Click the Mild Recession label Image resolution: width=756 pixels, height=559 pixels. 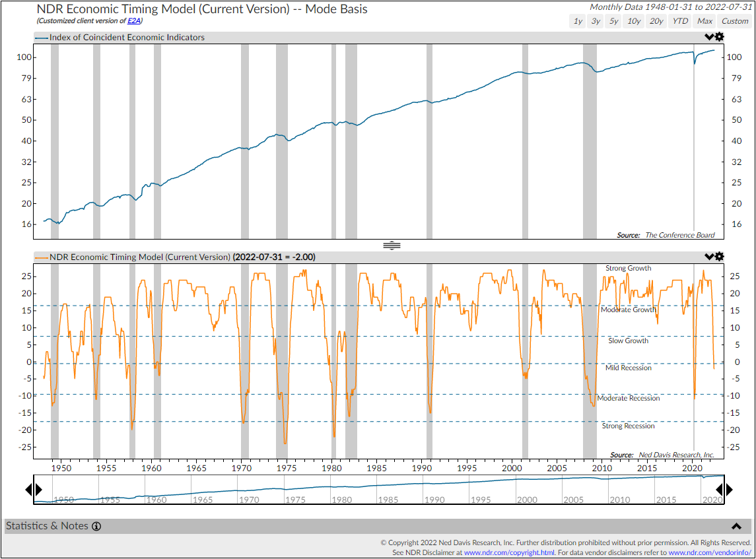point(628,368)
